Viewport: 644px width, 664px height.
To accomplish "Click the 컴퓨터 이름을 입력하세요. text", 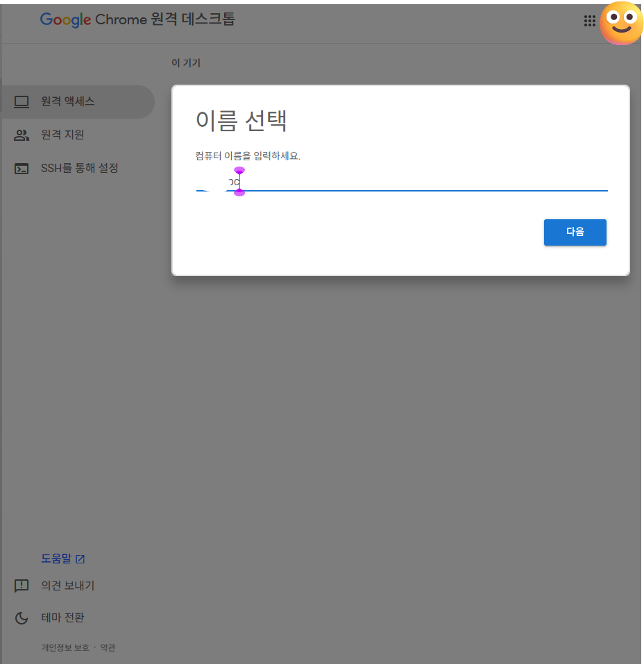I will click(248, 156).
